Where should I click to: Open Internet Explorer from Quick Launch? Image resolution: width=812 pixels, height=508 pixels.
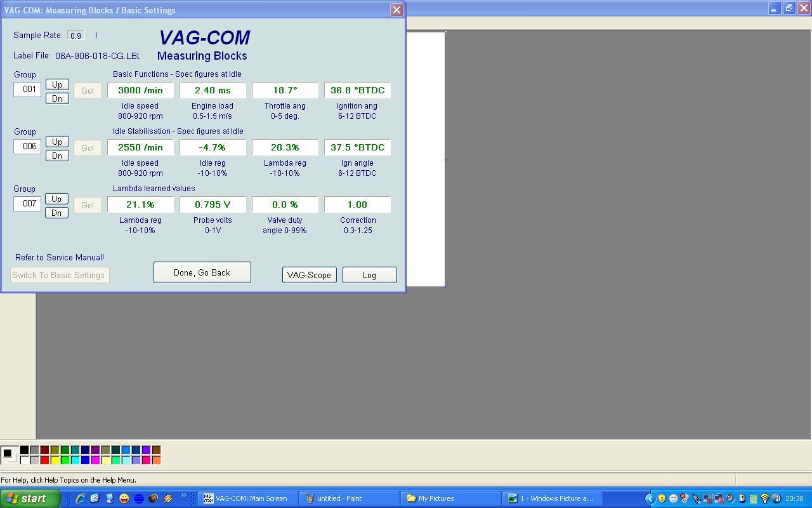click(x=81, y=498)
